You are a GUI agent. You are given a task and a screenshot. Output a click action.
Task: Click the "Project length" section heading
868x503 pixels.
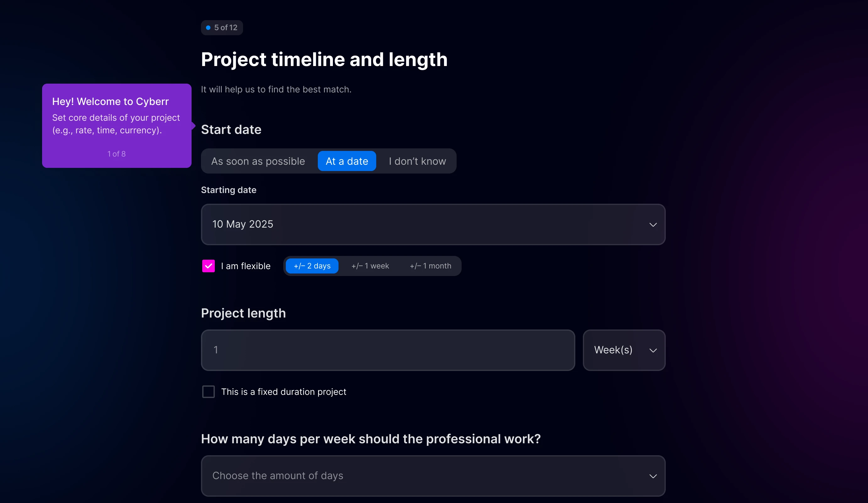click(x=243, y=313)
